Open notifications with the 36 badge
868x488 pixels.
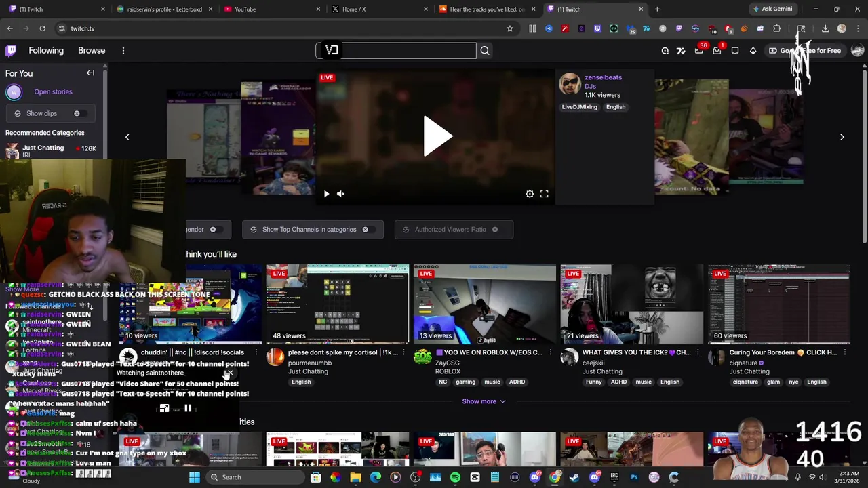pyautogui.click(x=699, y=51)
